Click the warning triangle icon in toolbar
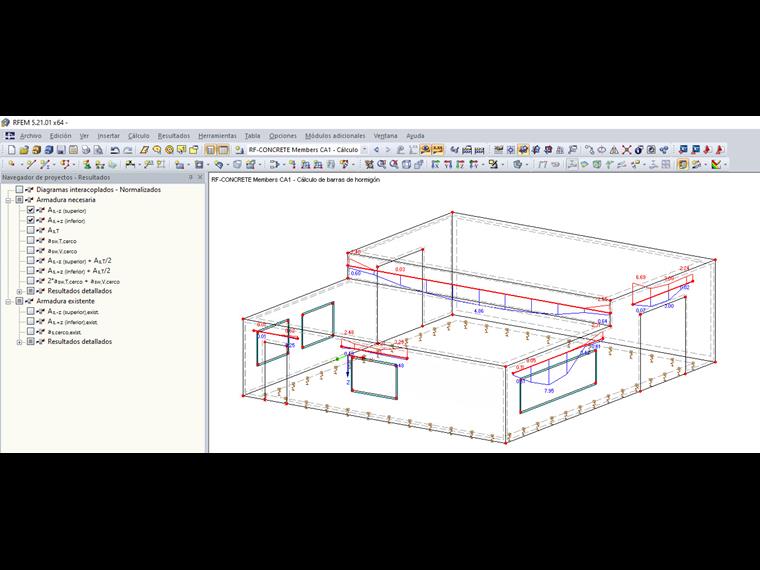 tap(614, 150)
